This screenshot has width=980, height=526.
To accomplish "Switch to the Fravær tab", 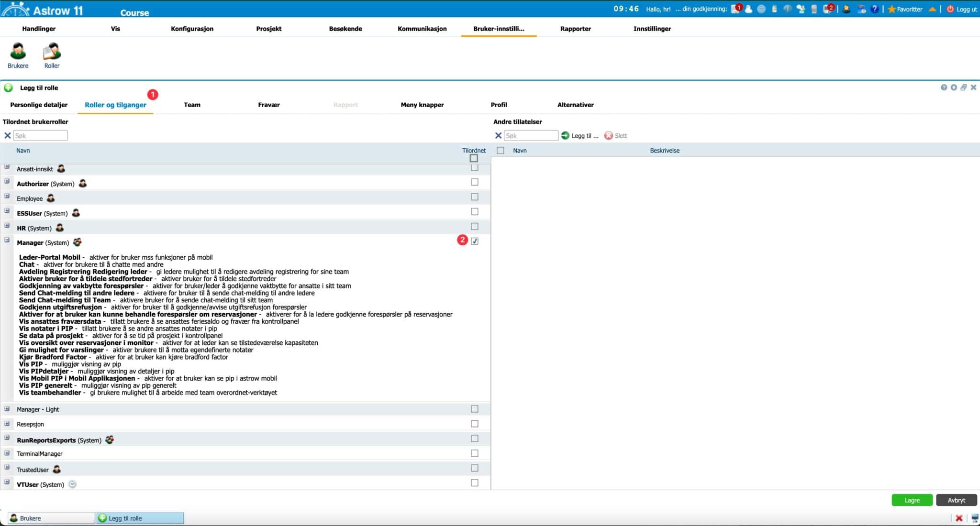I will [x=268, y=105].
